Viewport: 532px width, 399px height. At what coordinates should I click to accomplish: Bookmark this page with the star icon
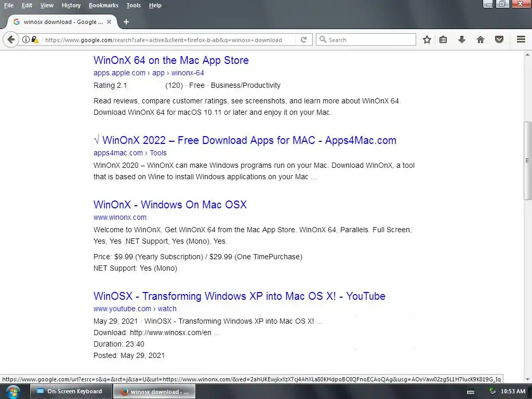point(427,39)
